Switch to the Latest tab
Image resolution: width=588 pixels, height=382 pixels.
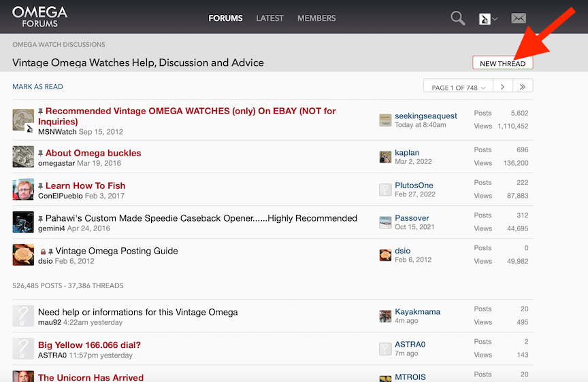(x=269, y=18)
